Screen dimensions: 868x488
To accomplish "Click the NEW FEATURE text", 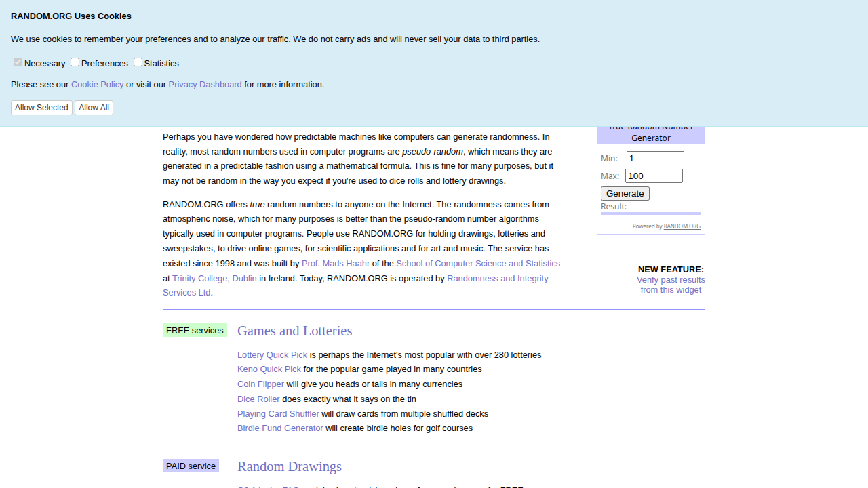I will [x=671, y=270].
